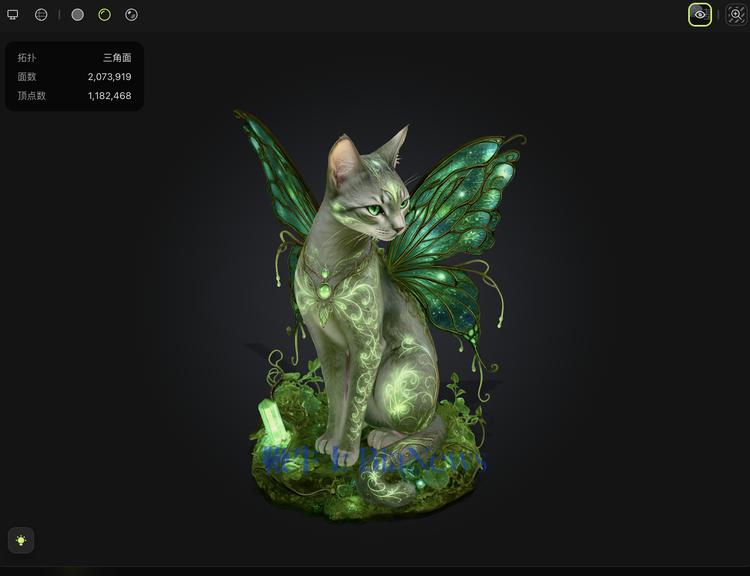Select the solid gray sphere shading mode
The image size is (750, 576).
pos(77,15)
